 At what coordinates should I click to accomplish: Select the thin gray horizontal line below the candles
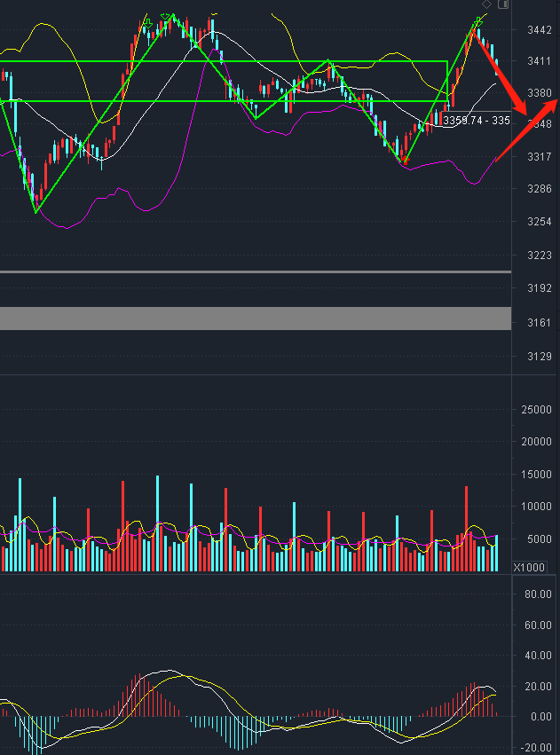coord(256,272)
